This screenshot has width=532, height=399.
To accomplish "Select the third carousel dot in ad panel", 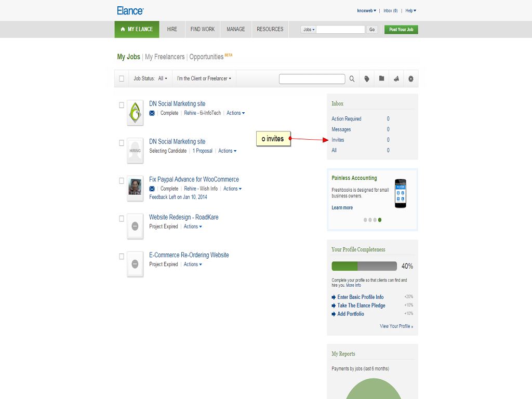I will tap(375, 220).
